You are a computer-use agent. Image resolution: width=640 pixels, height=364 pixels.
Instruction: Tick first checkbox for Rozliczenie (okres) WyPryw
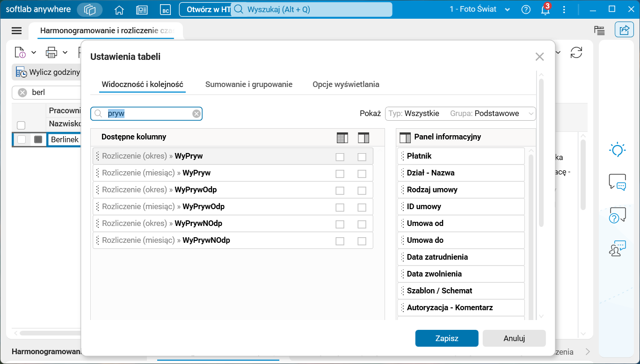[x=340, y=157]
